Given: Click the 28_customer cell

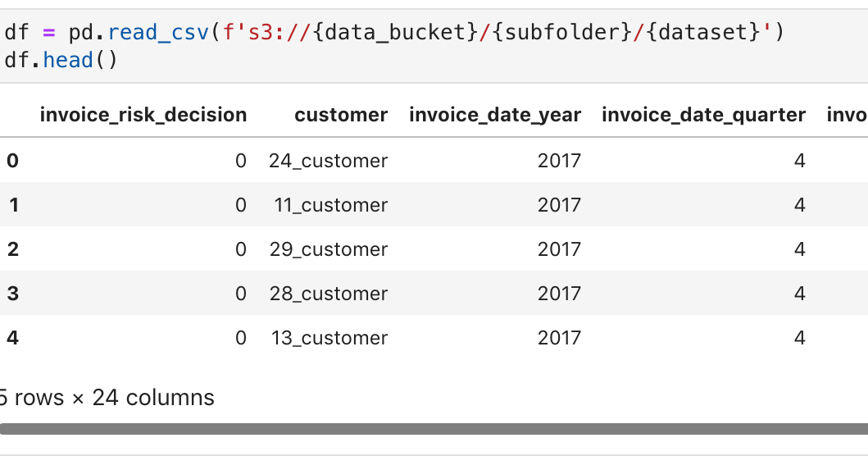Looking at the screenshot, I should click(x=328, y=294).
